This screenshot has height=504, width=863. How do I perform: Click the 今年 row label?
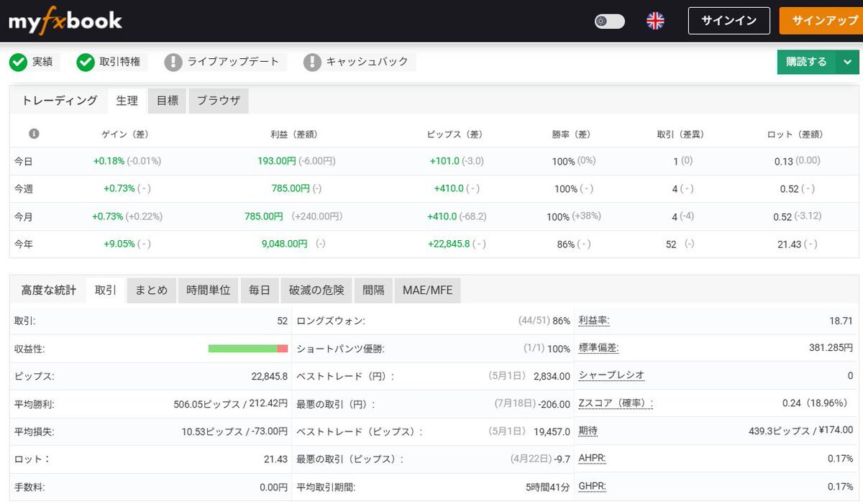click(x=24, y=244)
